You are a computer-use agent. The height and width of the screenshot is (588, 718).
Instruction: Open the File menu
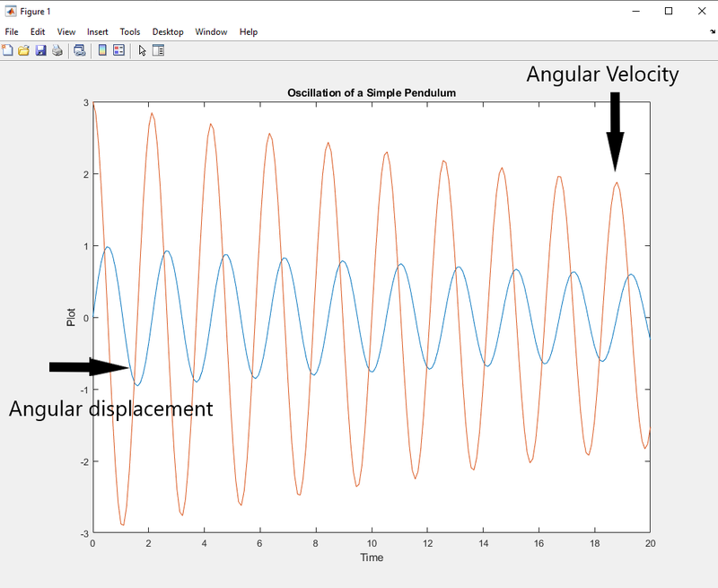point(12,31)
